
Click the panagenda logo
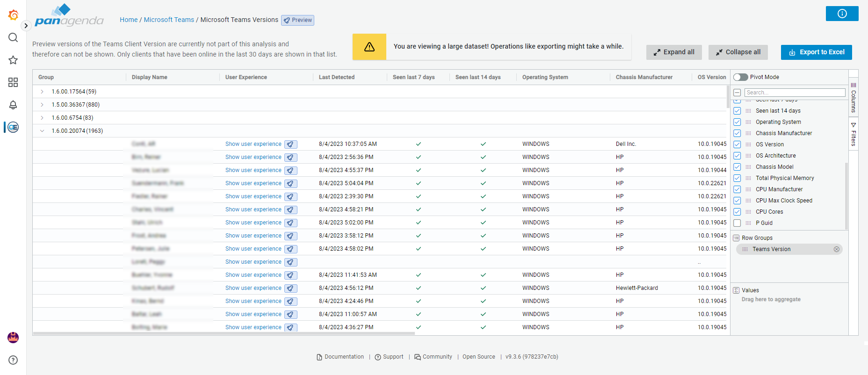coord(69,15)
